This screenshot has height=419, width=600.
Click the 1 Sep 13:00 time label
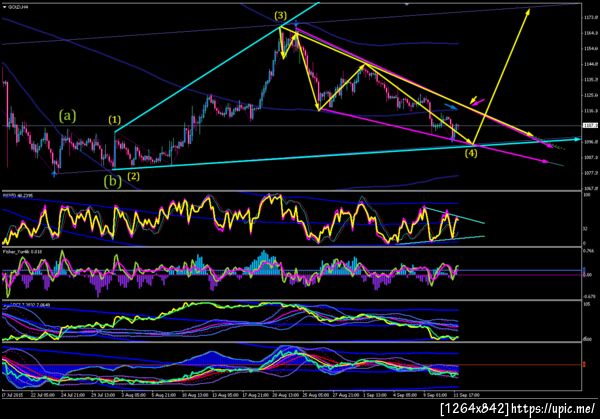click(x=375, y=395)
